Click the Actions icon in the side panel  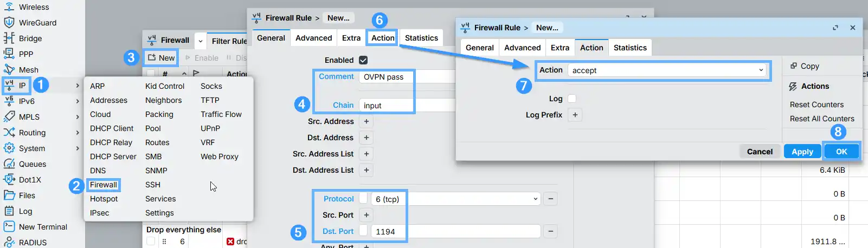point(793,86)
